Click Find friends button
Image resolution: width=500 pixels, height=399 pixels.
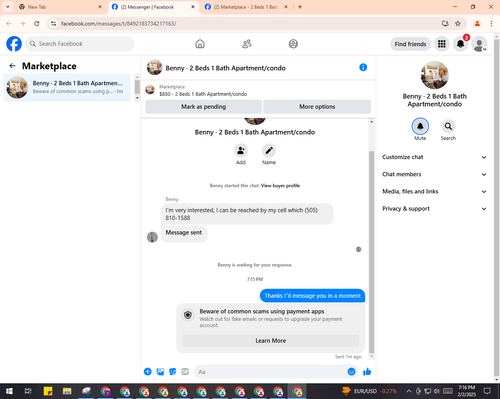tap(410, 44)
